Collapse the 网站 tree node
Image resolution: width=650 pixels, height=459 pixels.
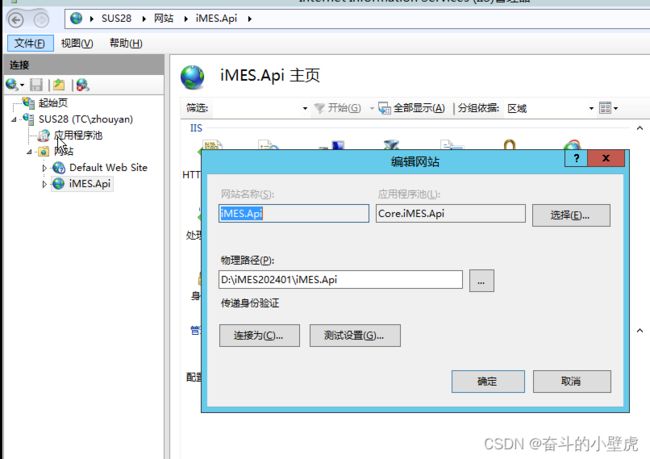pyautogui.click(x=29, y=152)
